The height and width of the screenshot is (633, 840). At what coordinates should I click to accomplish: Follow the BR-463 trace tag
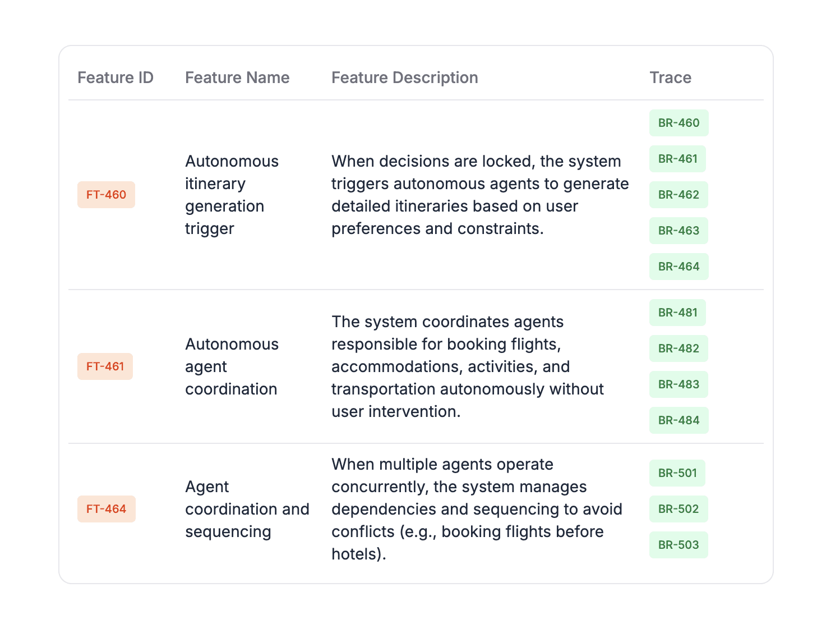click(679, 231)
